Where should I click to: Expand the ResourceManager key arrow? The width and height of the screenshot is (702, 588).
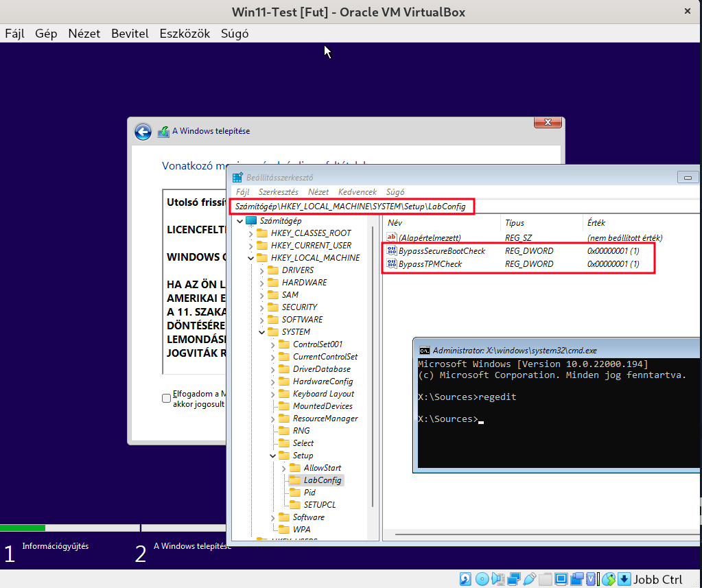pos(272,419)
